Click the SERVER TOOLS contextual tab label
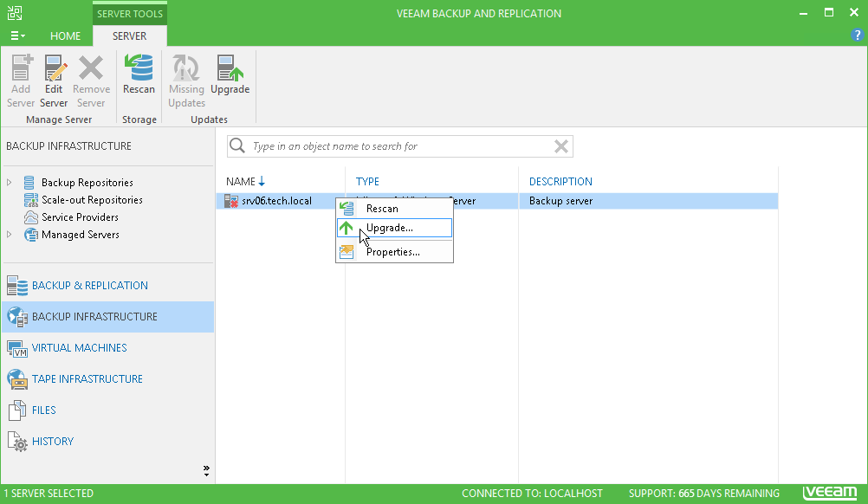 130,14
